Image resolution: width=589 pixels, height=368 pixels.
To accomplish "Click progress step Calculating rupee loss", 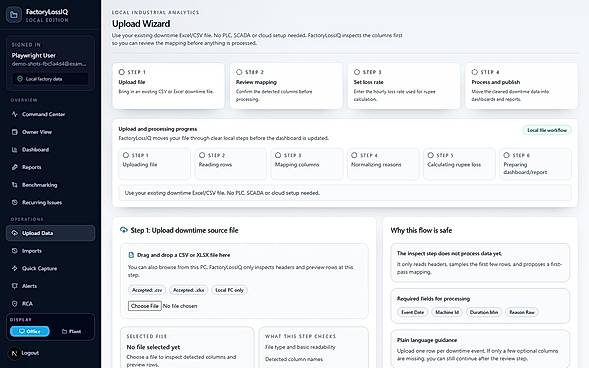I will (459, 164).
